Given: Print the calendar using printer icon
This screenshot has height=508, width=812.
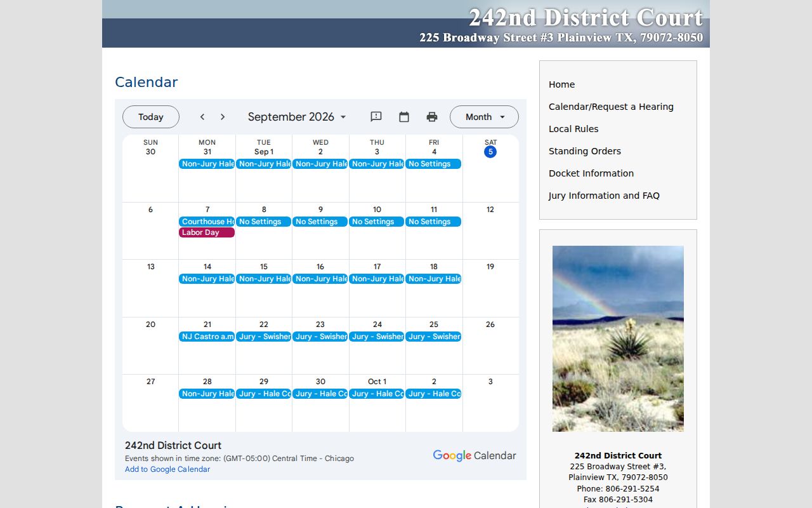Looking at the screenshot, I should click(x=432, y=117).
